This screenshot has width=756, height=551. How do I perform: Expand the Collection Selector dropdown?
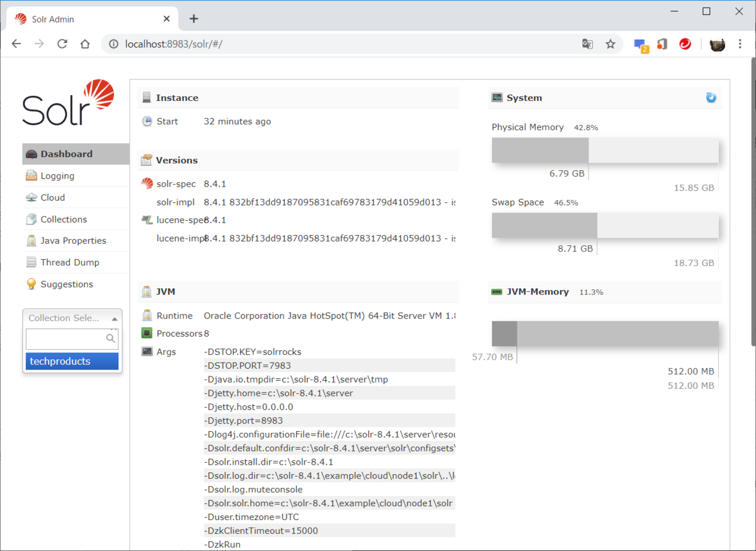tap(72, 318)
